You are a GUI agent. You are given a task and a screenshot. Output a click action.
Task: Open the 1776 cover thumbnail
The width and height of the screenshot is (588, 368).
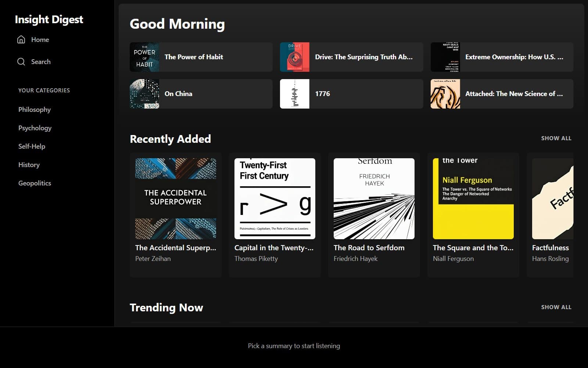(x=295, y=94)
